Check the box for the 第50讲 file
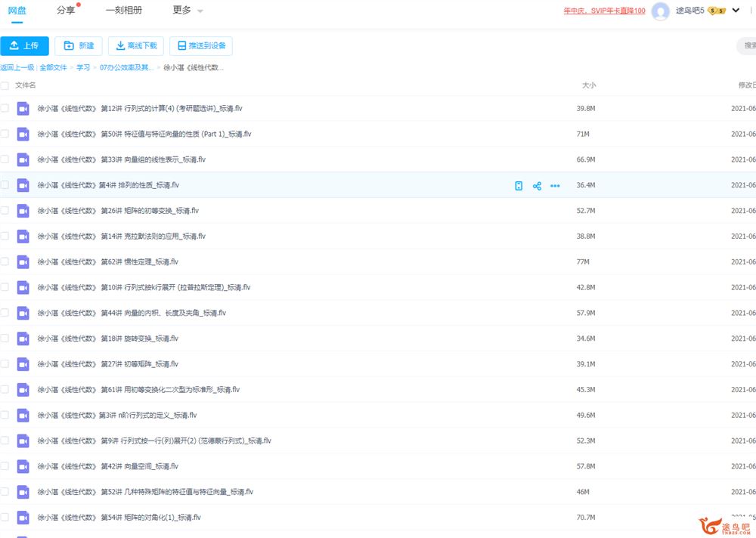The image size is (756, 538). (5, 134)
